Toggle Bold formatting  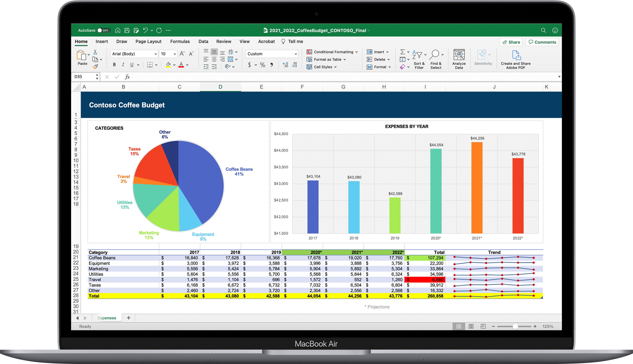tap(114, 65)
